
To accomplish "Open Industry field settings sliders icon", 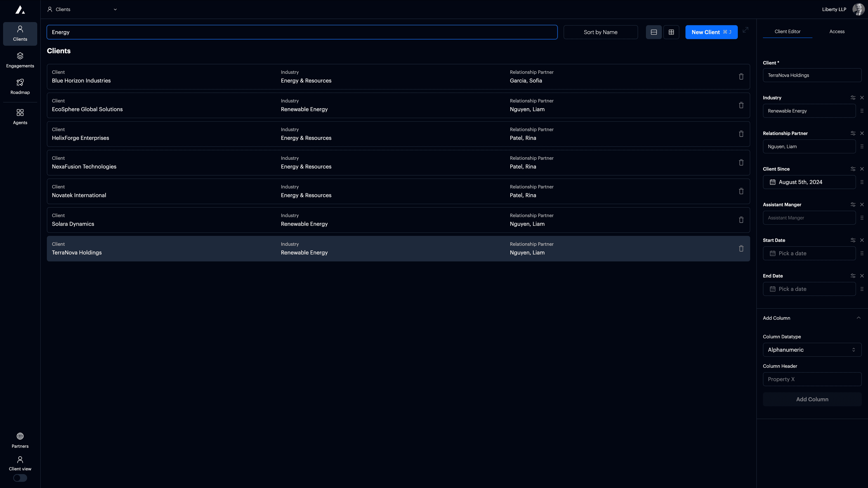I will [x=852, y=98].
